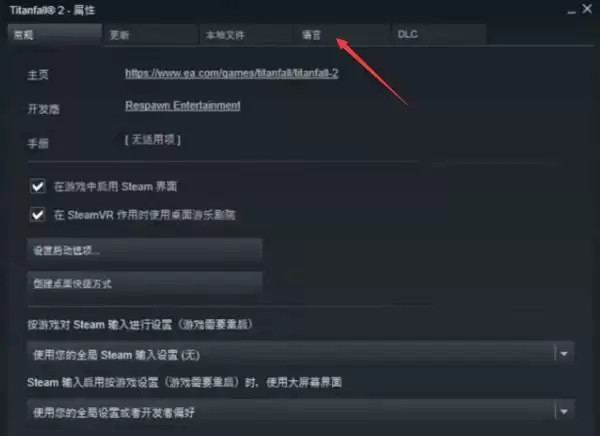Follow the Respawn Entertainment developer link
This screenshot has width=600, height=436.
pos(183,106)
